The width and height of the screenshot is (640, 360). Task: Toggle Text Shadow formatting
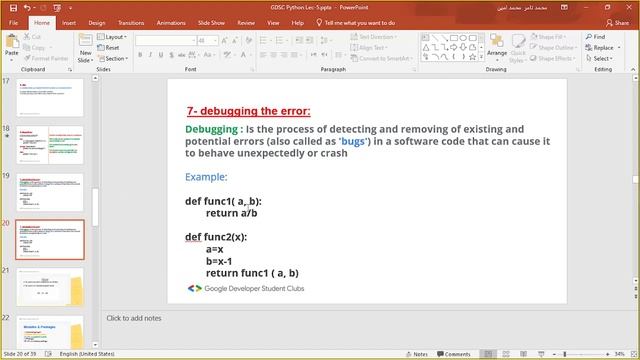pyautogui.click(x=171, y=55)
